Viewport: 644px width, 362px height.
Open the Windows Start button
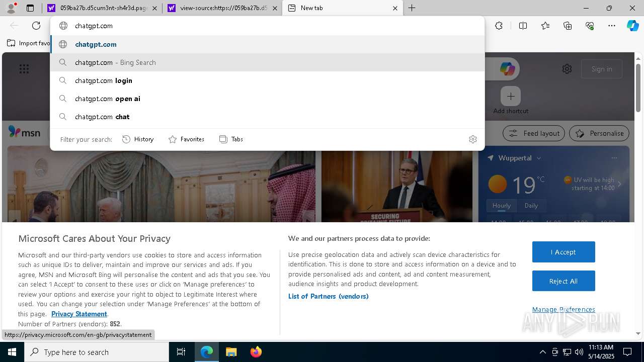(12, 352)
